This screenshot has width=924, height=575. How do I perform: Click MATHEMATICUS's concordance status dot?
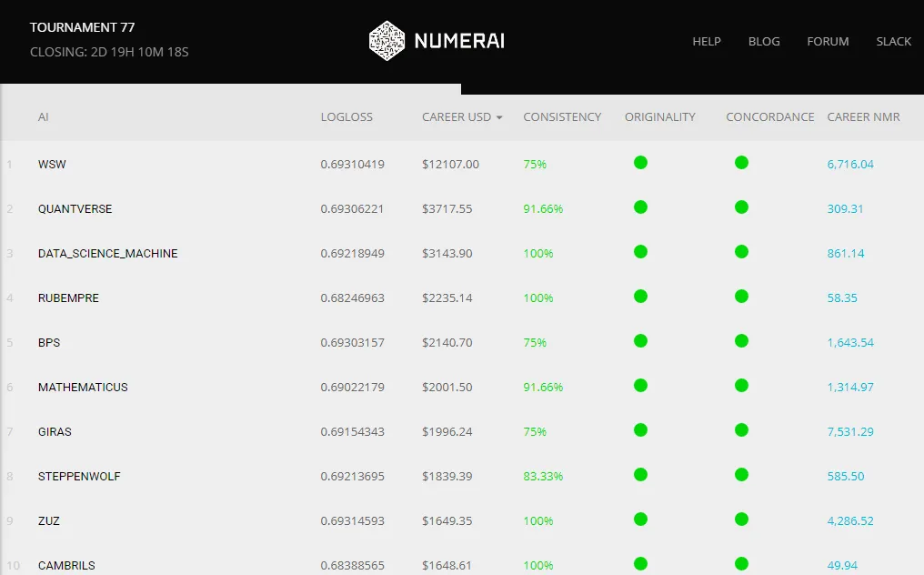pos(741,385)
